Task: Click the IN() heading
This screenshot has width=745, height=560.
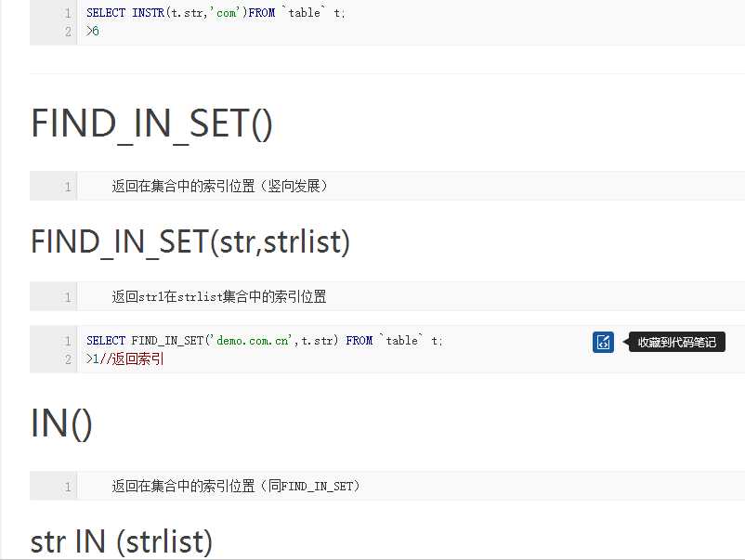Action: point(61,423)
